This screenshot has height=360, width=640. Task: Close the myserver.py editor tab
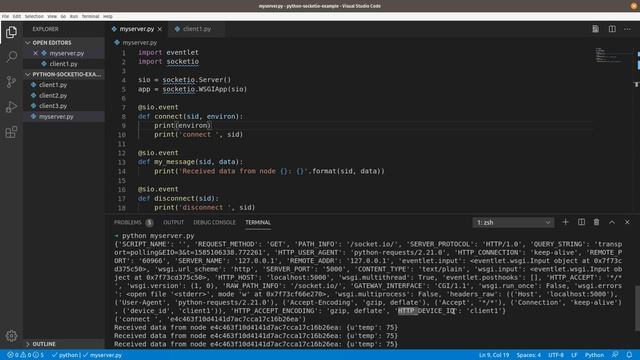160,29
